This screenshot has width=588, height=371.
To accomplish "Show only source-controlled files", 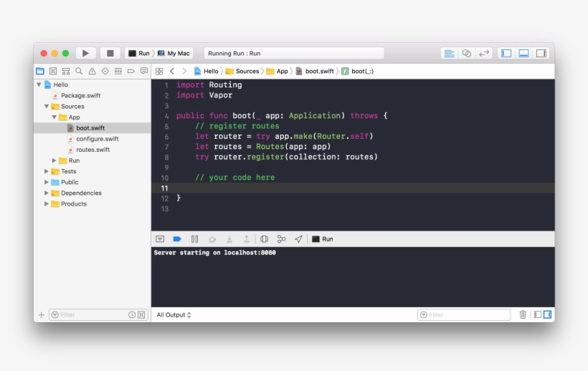I will click(141, 315).
